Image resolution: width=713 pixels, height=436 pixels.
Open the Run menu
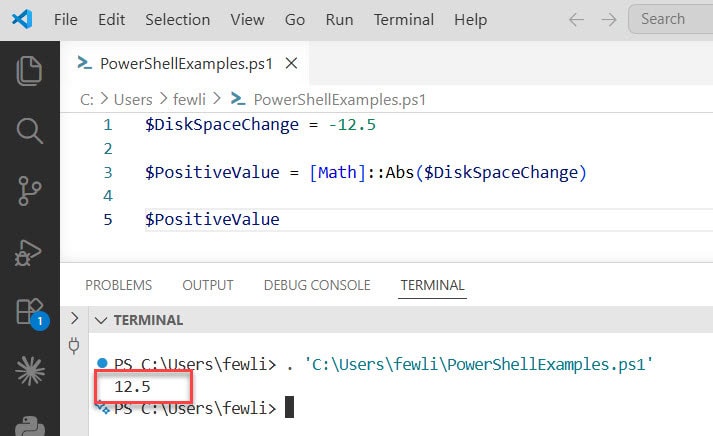tap(339, 20)
